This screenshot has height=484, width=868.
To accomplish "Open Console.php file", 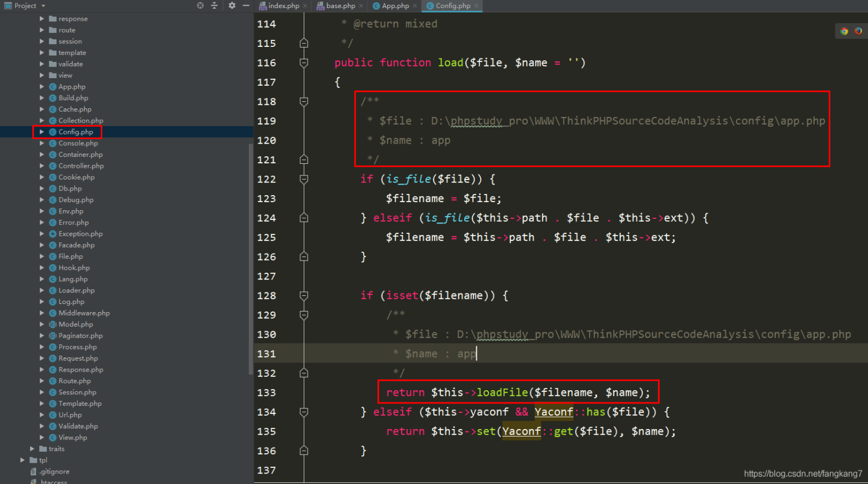I will [x=78, y=143].
